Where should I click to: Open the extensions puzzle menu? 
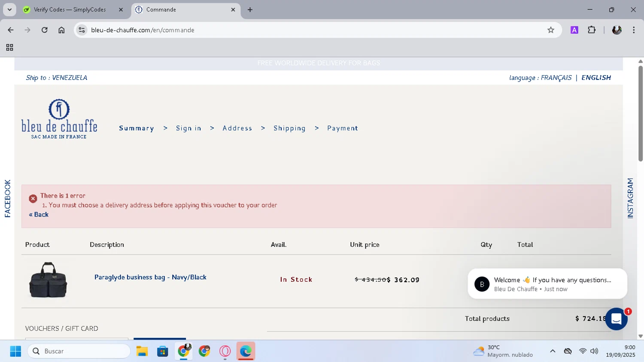592,30
